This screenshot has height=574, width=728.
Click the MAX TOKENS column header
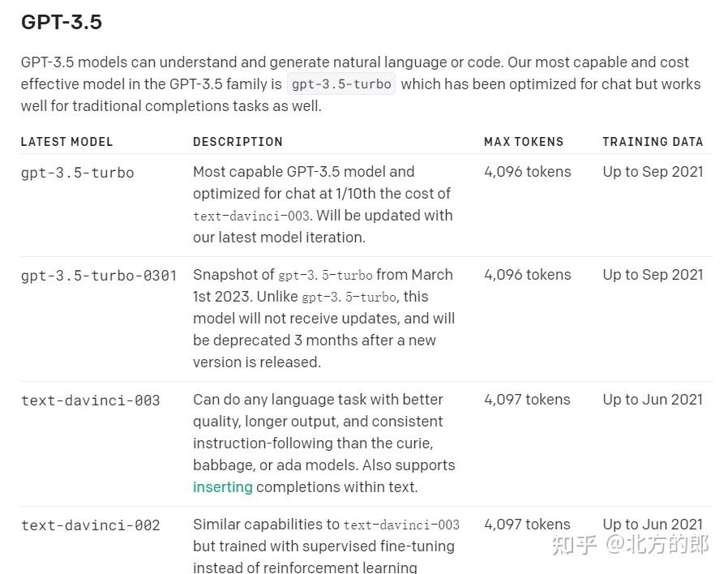tap(524, 141)
